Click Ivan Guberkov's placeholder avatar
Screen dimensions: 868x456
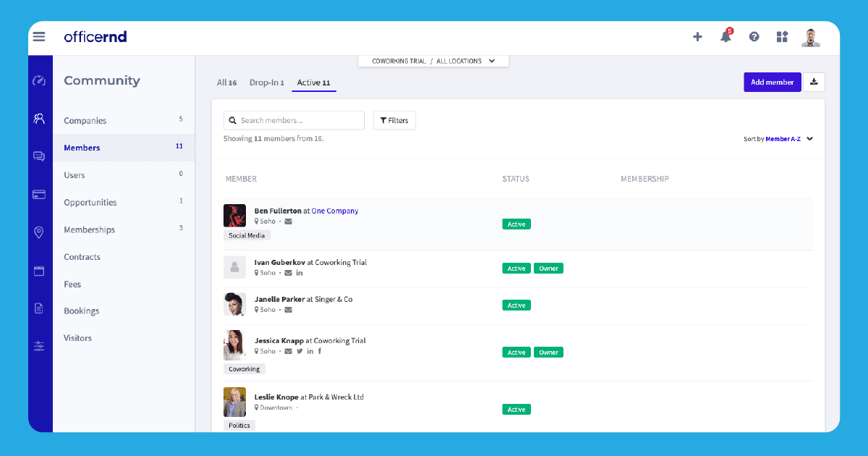(234, 267)
